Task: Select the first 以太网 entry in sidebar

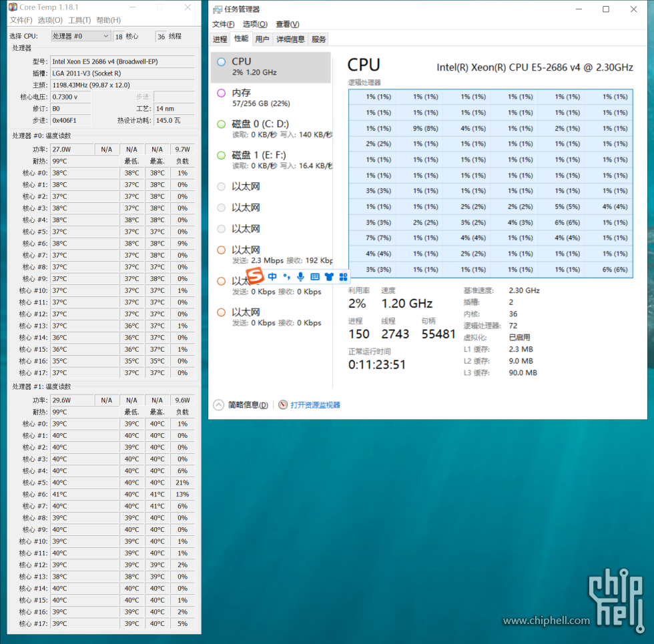Action: [x=271, y=186]
